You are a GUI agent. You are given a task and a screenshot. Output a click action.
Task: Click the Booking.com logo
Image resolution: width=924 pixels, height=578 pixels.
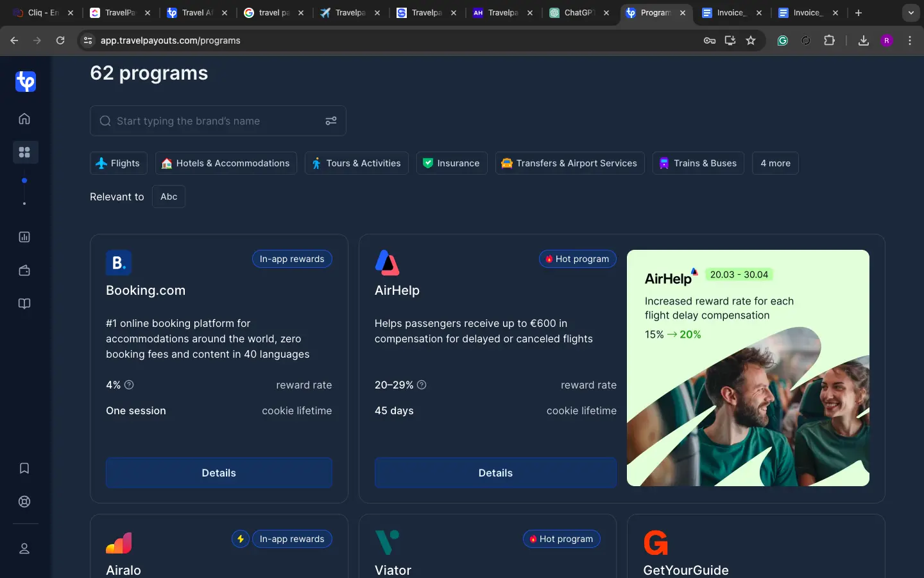click(x=119, y=263)
